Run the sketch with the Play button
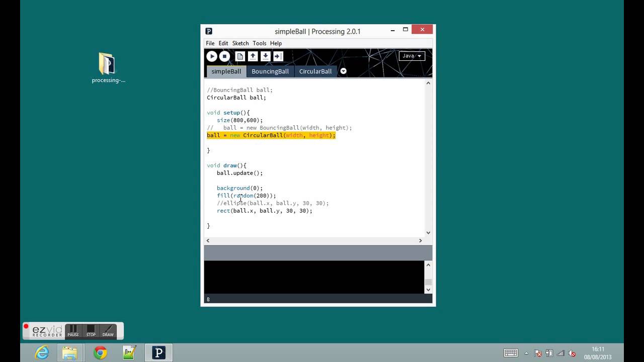Image resolution: width=644 pixels, height=362 pixels. pyautogui.click(x=212, y=56)
